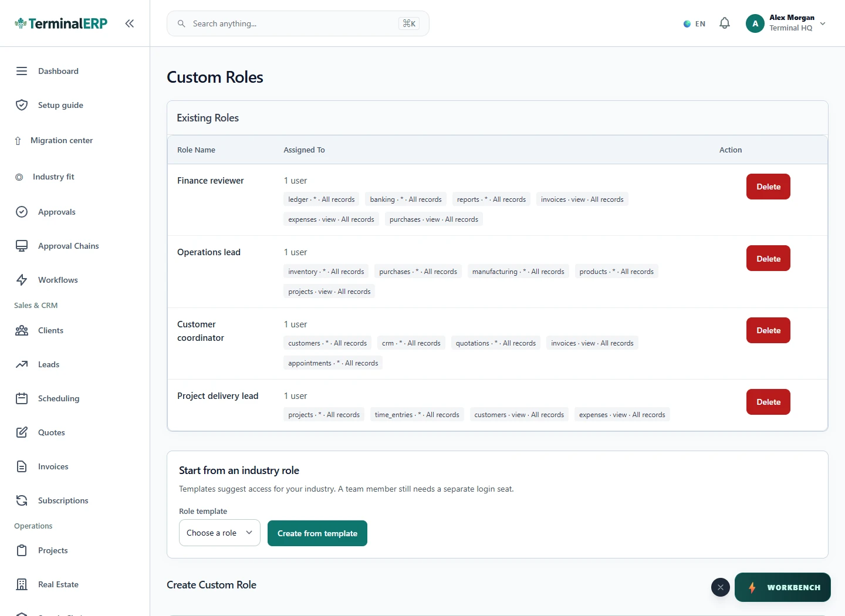Switch language via EN selector
The width and height of the screenshot is (845, 616).
(x=694, y=24)
